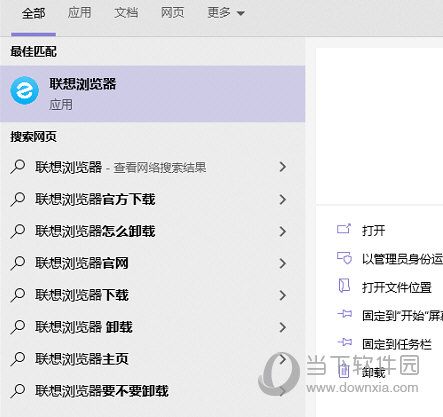Click 联想浏览器官方下载 suggestion text
Image resolution: width=443 pixels, height=417 pixels.
95,199
